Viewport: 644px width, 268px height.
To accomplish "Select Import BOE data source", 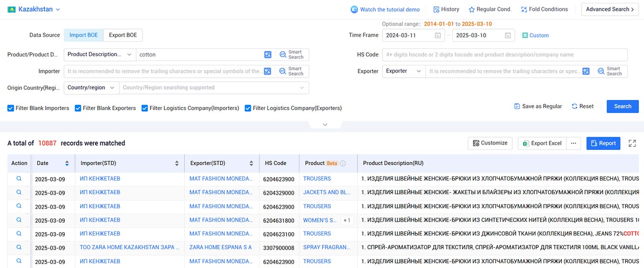I will [x=84, y=35].
